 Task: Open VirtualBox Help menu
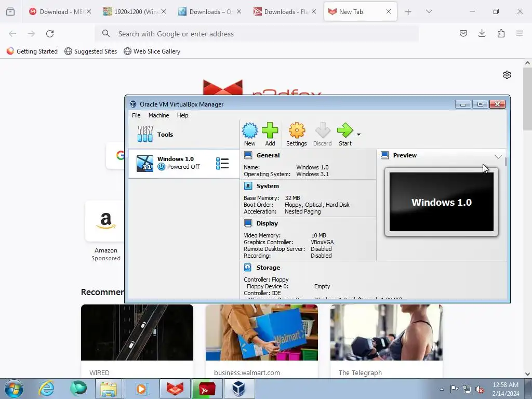click(x=182, y=115)
